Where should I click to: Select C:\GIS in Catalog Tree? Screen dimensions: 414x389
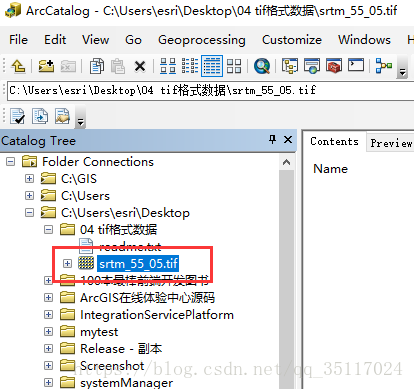(79, 179)
